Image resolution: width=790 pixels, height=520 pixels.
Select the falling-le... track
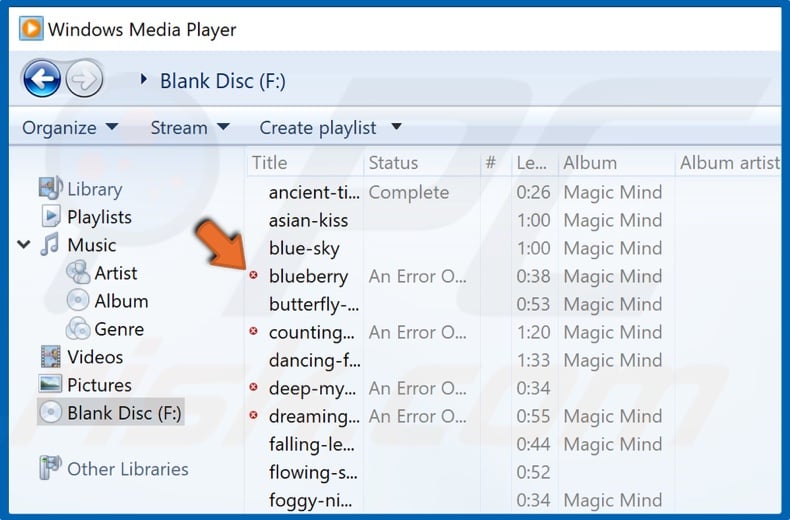pos(311,444)
